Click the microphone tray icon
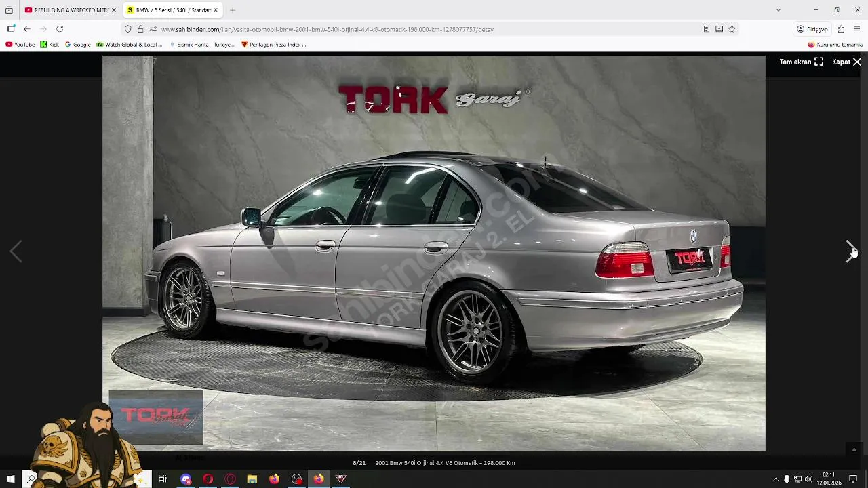Screen dimensions: 868x488 787,479
